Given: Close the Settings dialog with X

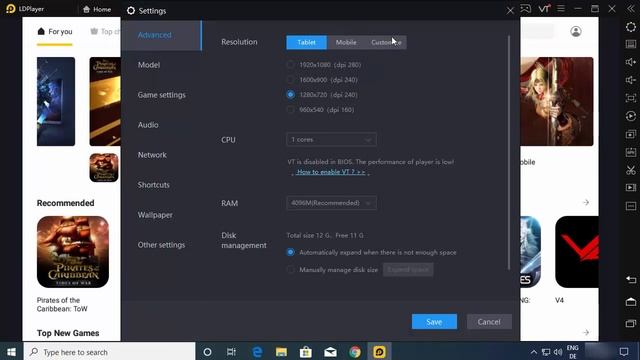Looking at the screenshot, I should pos(510,11).
